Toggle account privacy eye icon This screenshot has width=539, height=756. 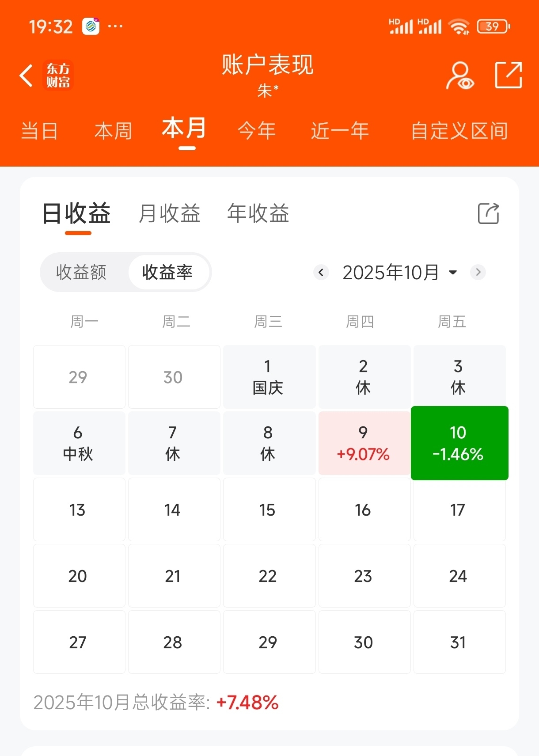coord(460,76)
